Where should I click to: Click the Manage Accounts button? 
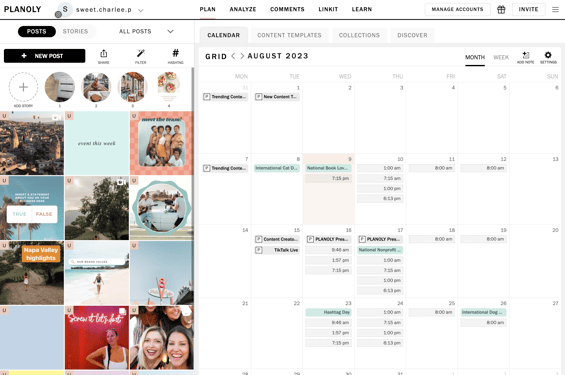click(x=457, y=9)
